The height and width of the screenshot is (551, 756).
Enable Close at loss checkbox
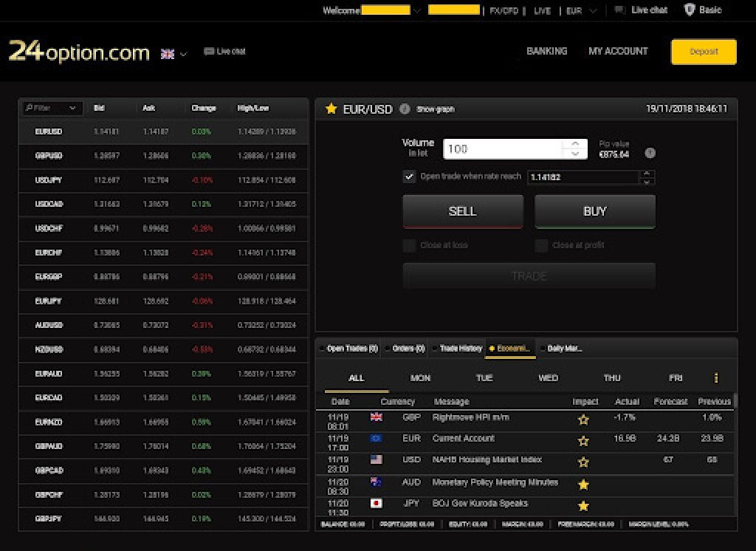pyautogui.click(x=409, y=245)
